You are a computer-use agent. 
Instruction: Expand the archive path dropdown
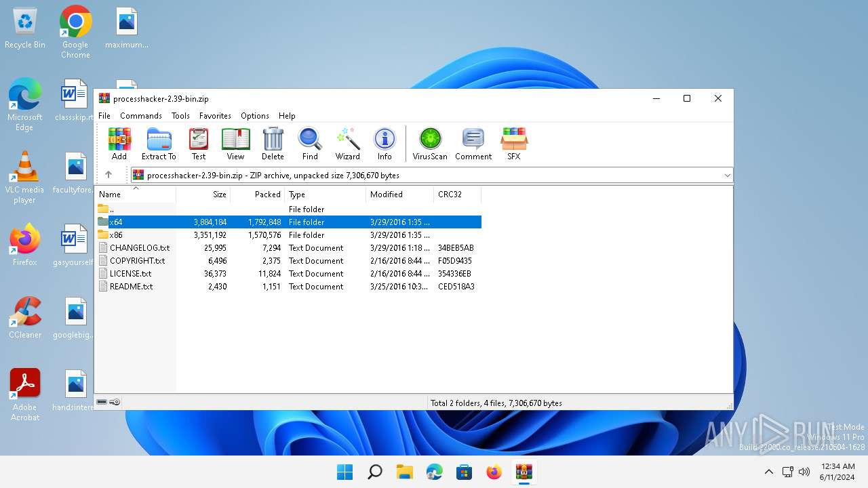(727, 175)
